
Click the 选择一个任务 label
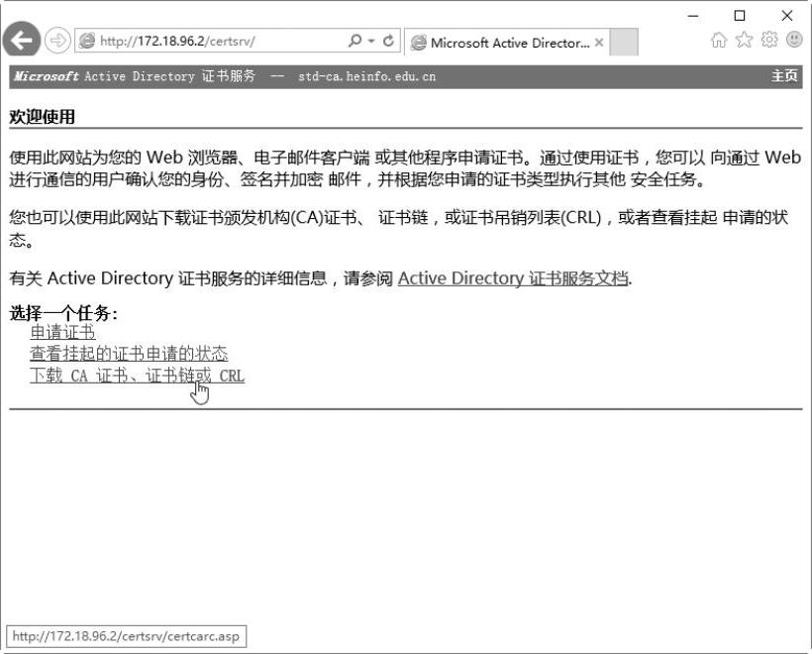coord(63,313)
